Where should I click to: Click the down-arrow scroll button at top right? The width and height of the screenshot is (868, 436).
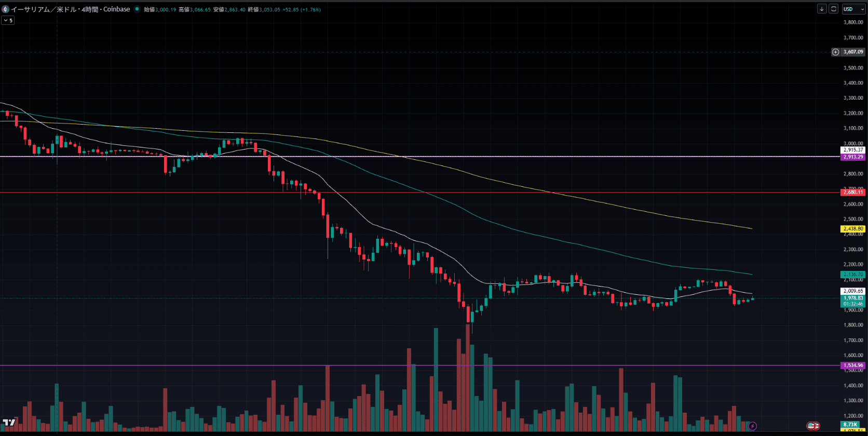coord(822,9)
